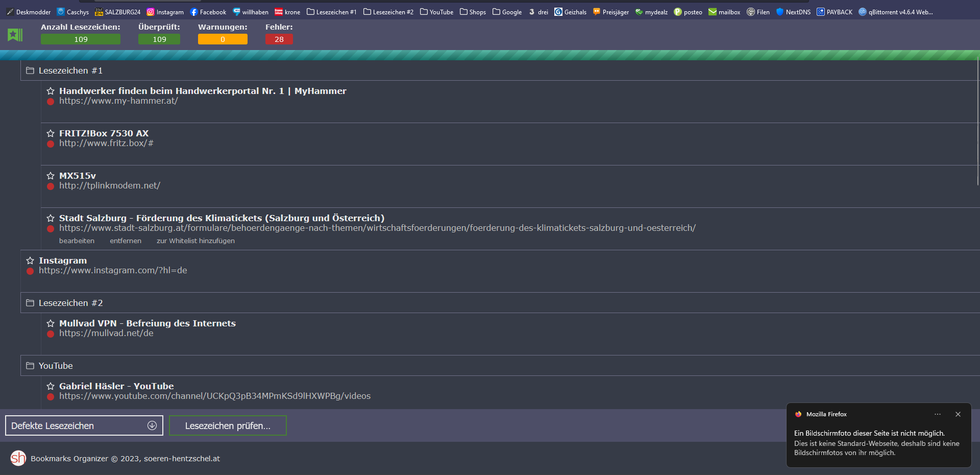
Task: Open the Google toolbar folder
Action: click(507, 12)
